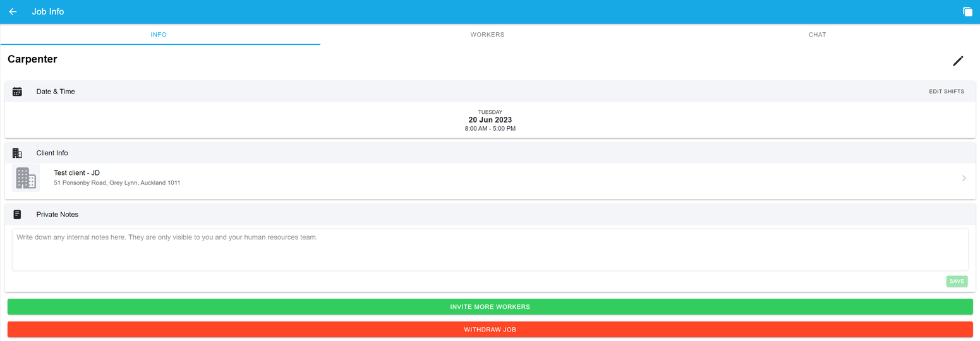Click the pencil edit icon beside Carpenter

(x=958, y=61)
